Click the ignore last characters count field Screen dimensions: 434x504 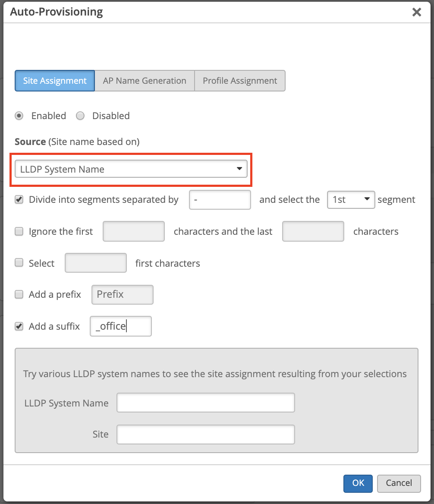click(x=313, y=231)
